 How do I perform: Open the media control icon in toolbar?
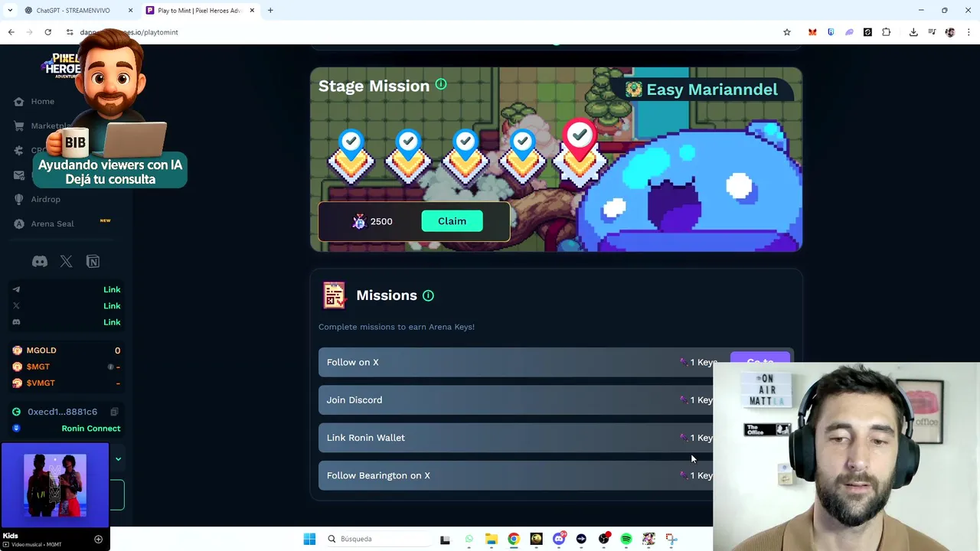tap(932, 32)
